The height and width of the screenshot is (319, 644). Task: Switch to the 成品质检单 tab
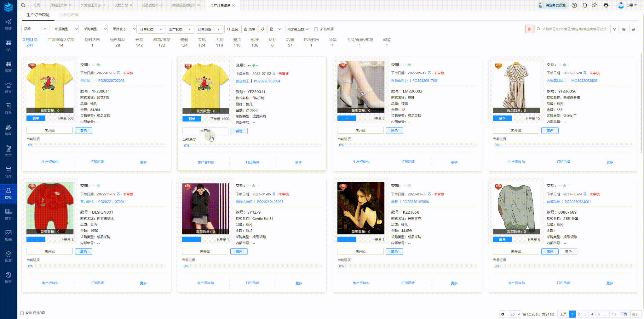[150, 5]
